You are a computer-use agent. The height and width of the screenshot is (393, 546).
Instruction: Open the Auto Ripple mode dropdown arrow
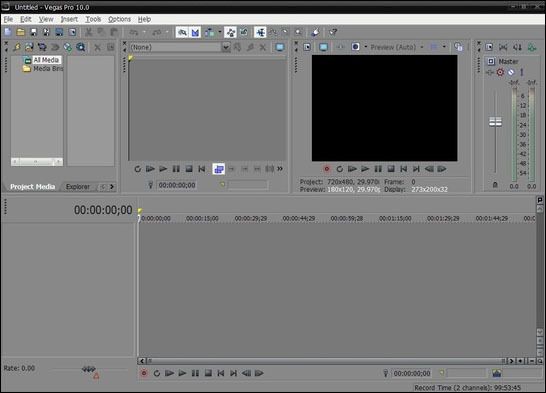pyautogui.click(x=220, y=32)
